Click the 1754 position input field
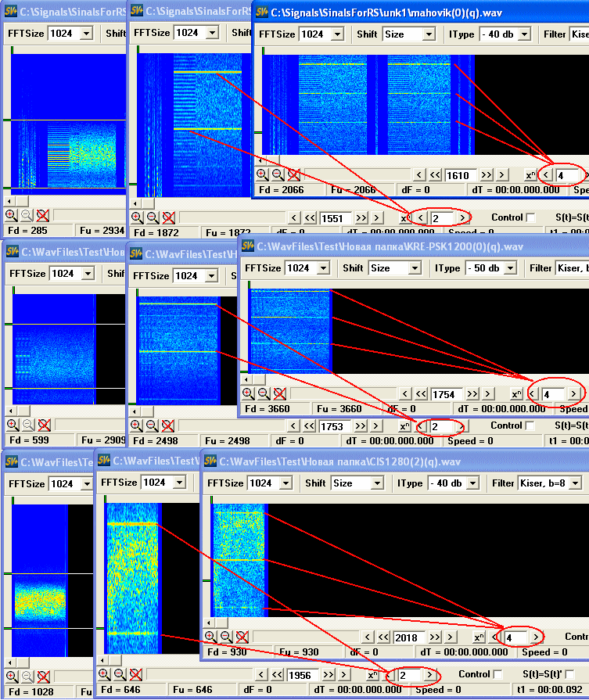The height and width of the screenshot is (700, 589). (x=448, y=394)
